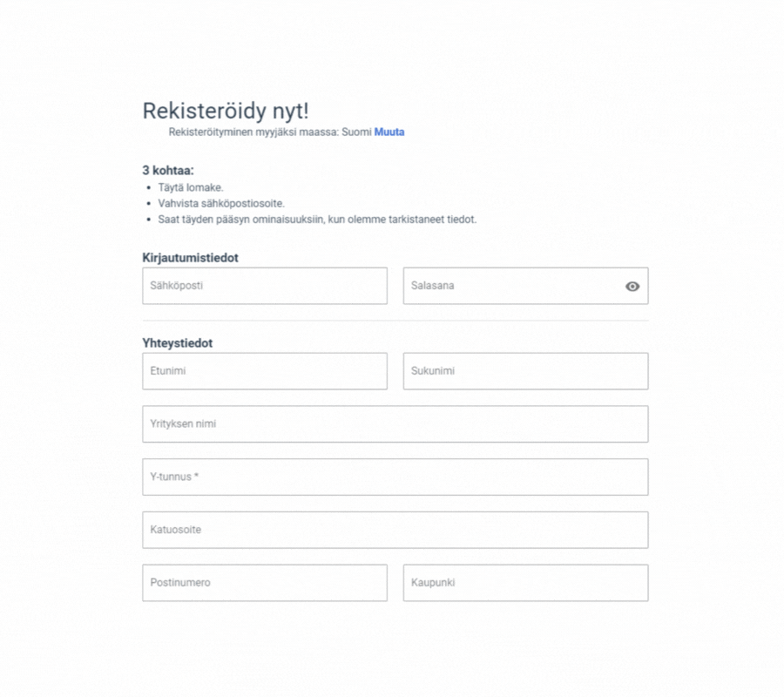
Task: Click the Täytä lomake bullet item
Action: click(x=191, y=187)
